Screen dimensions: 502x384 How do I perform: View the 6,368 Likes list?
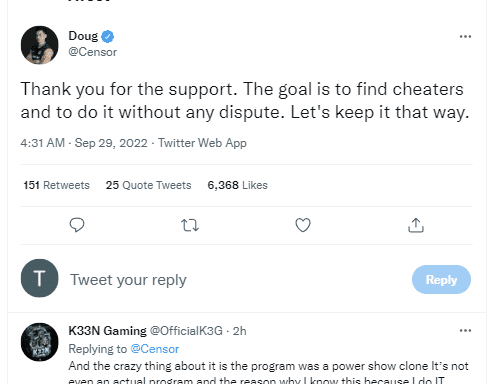(x=238, y=185)
